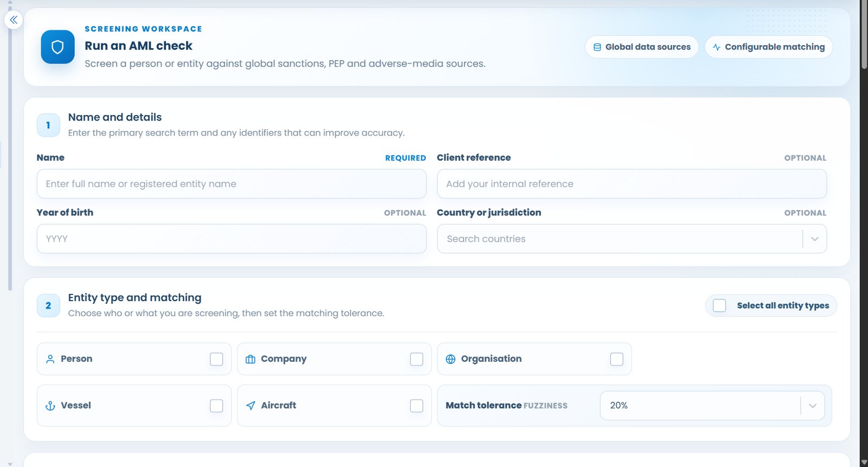Click the Person user icon
Image resolution: width=868 pixels, height=467 pixels.
click(50, 359)
